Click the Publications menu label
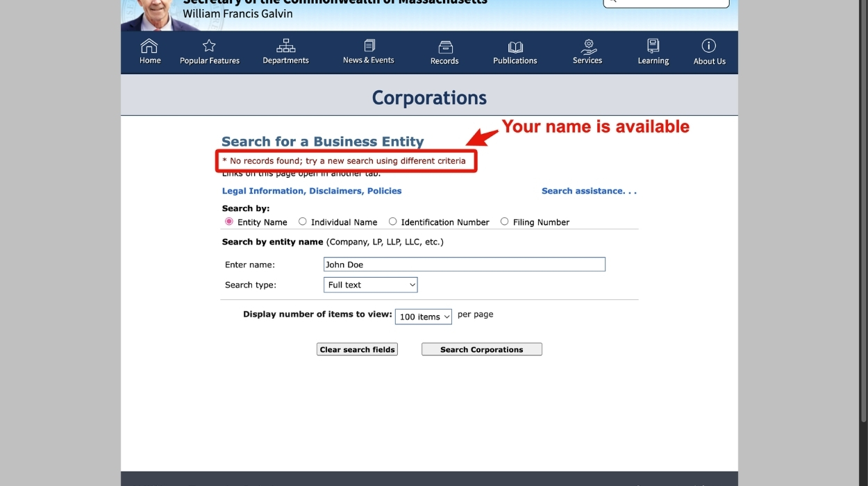The height and width of the screenshot is (486, 868). [515, 61]
